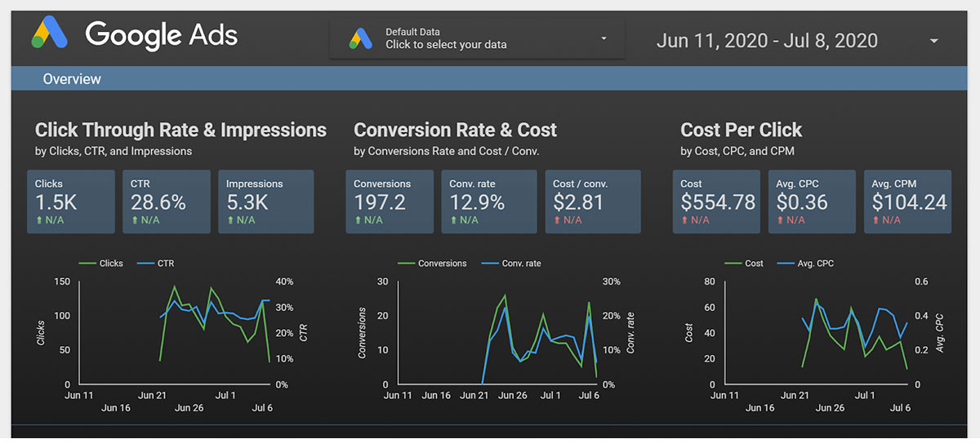The width and height of the screenshot is (980, 448).
Task: Click the Conversions scorecard showing 197.2
Action: (x=390, y=202)
